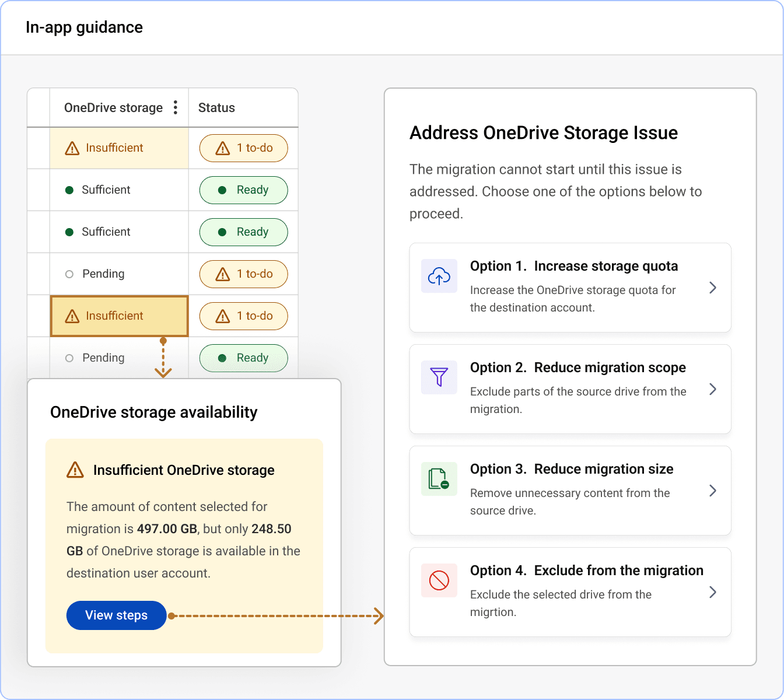
Task: Click the OneDrive storage availability heading
Action: click(x=154, y=412)
